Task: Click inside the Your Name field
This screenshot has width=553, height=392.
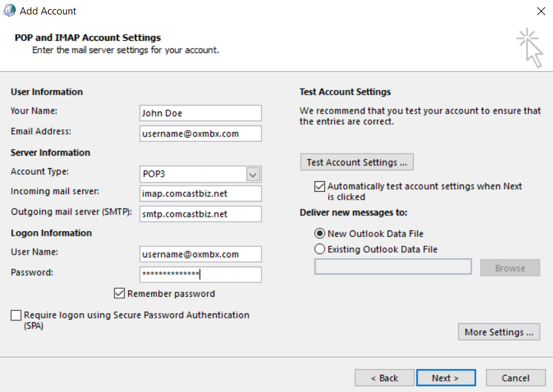Action: click(x=200, y=113)
